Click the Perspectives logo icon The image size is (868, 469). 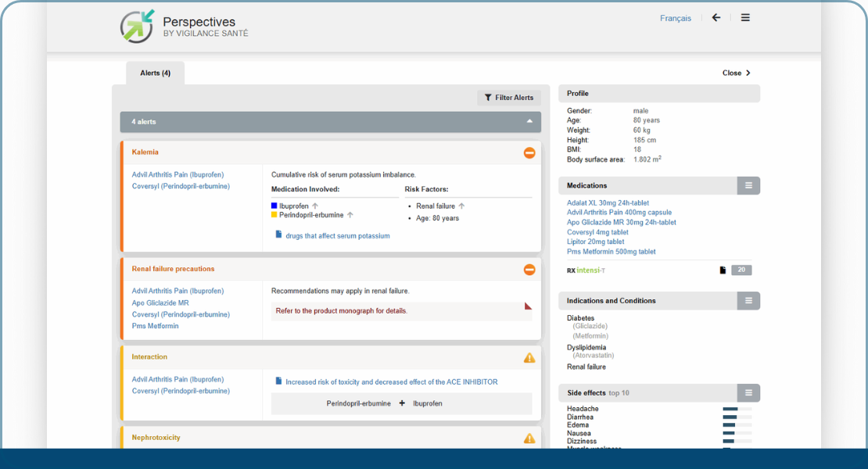tap(137, 26)
